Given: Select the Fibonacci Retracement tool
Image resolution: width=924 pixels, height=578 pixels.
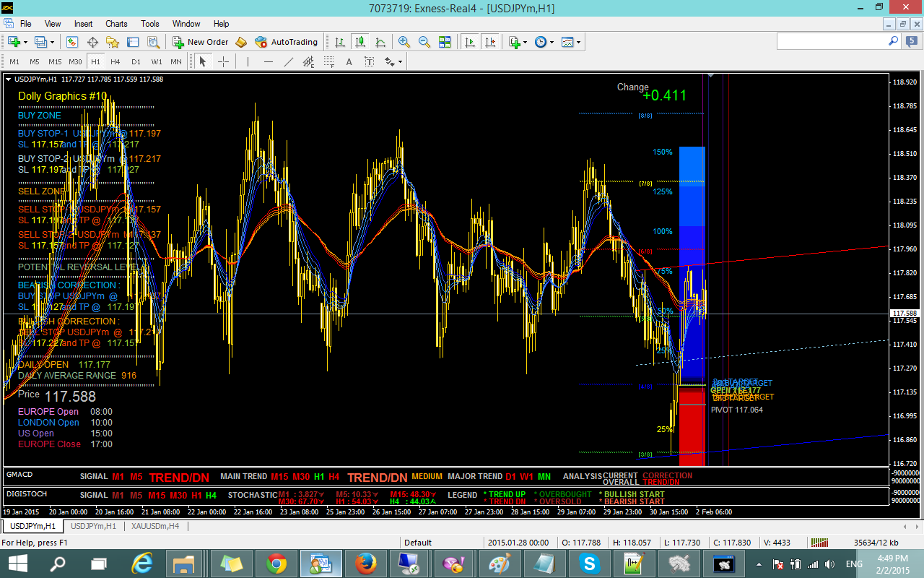Looking at the screenshot, I should tap(329, 61).
